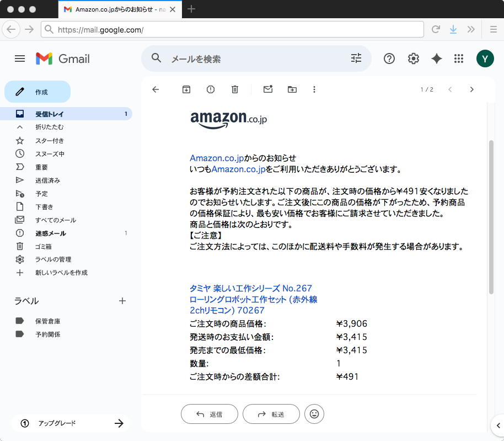
Task: Click the browser address bar
Action: (232, 30)
